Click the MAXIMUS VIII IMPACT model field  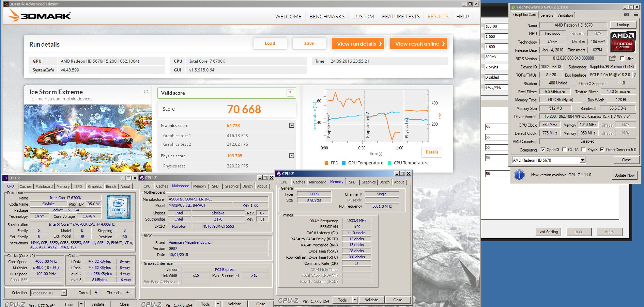click(x=200, y=205)
